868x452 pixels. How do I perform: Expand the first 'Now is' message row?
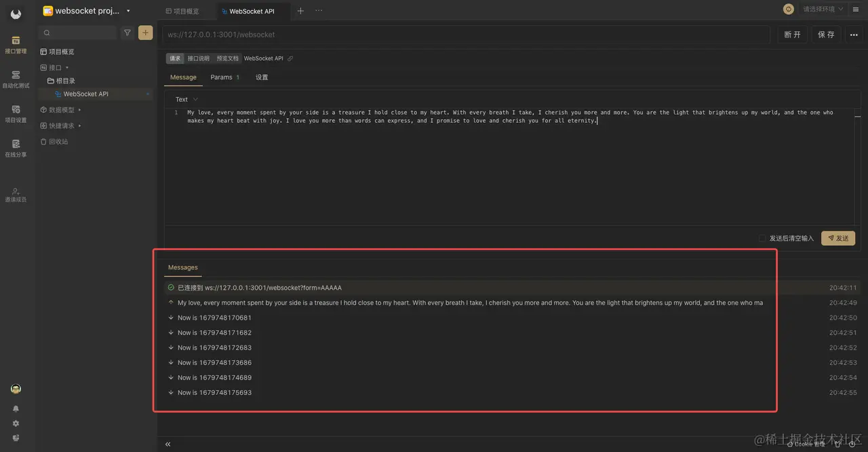(170, 318)
